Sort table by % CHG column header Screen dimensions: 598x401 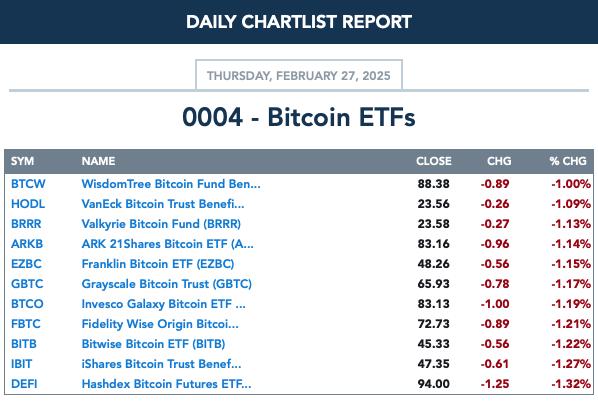click(568, 161)
